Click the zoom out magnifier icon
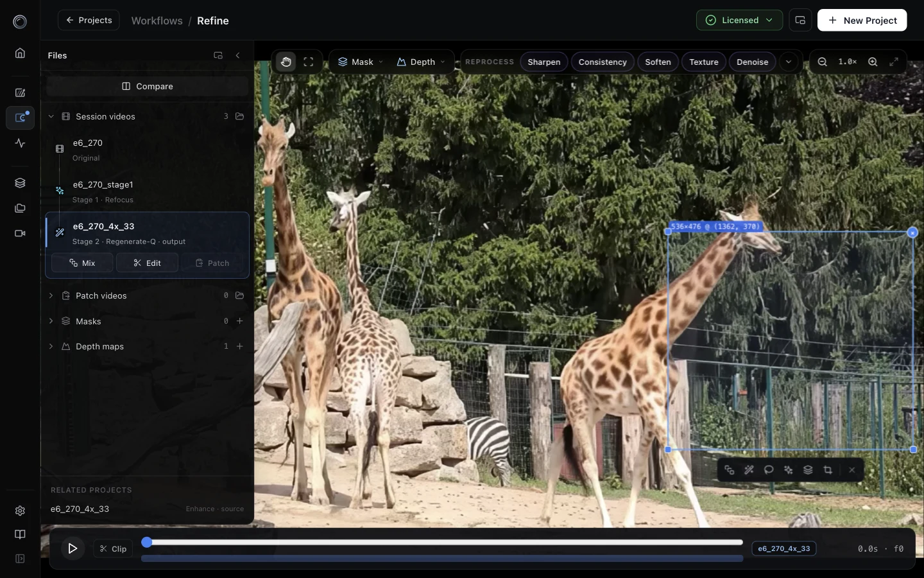924x578 pixels. tap(822, 62)
